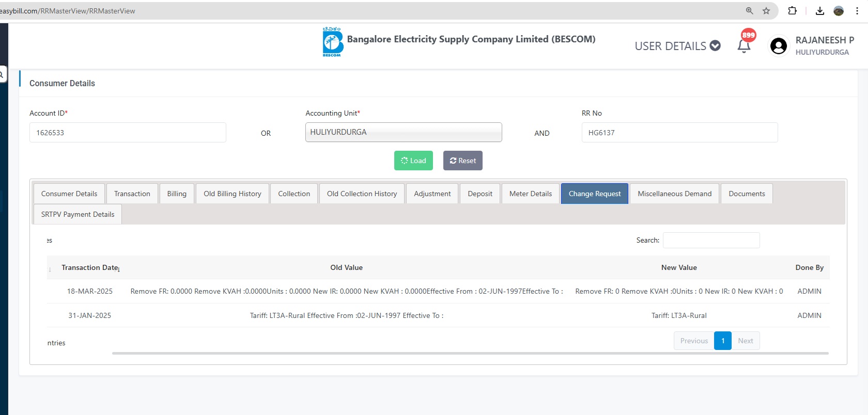
Task: Open the Chrome three-dot menu
Action: (857, 11)
